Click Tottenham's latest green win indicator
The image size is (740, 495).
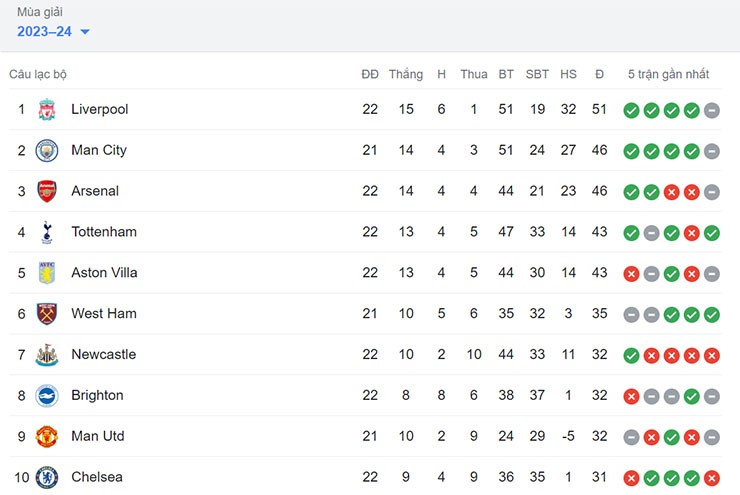click(712, 233)
